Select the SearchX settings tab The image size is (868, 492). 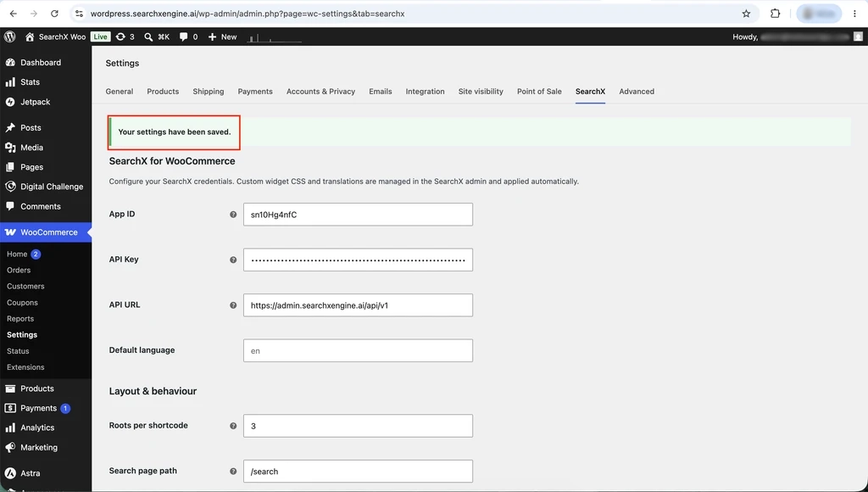tap(590, 92)
